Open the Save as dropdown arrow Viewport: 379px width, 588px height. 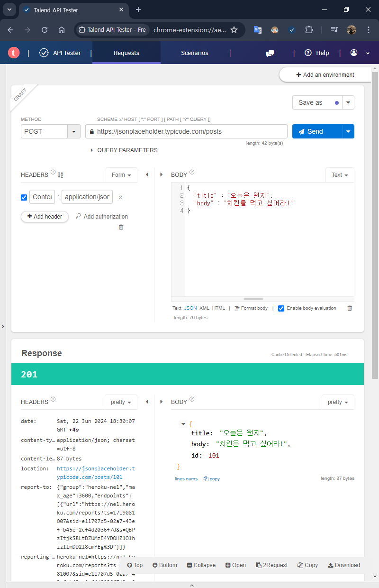point(348,102)
